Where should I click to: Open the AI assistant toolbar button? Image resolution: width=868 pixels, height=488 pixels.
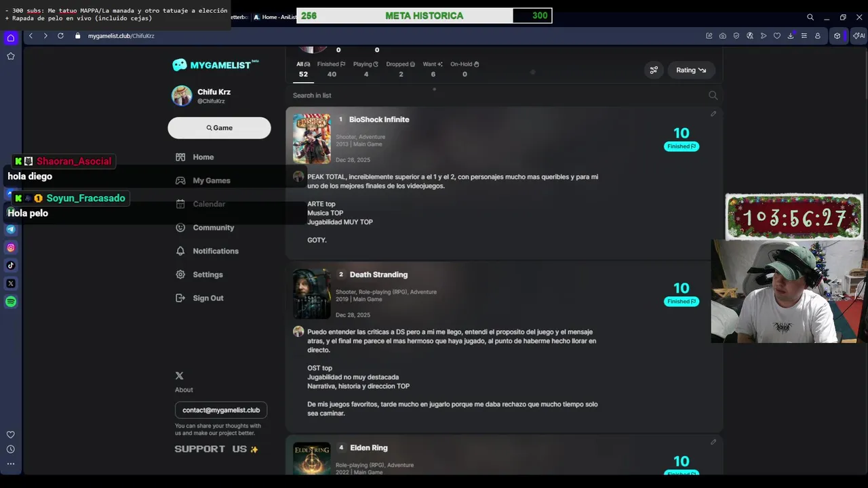tap(859, 36)
